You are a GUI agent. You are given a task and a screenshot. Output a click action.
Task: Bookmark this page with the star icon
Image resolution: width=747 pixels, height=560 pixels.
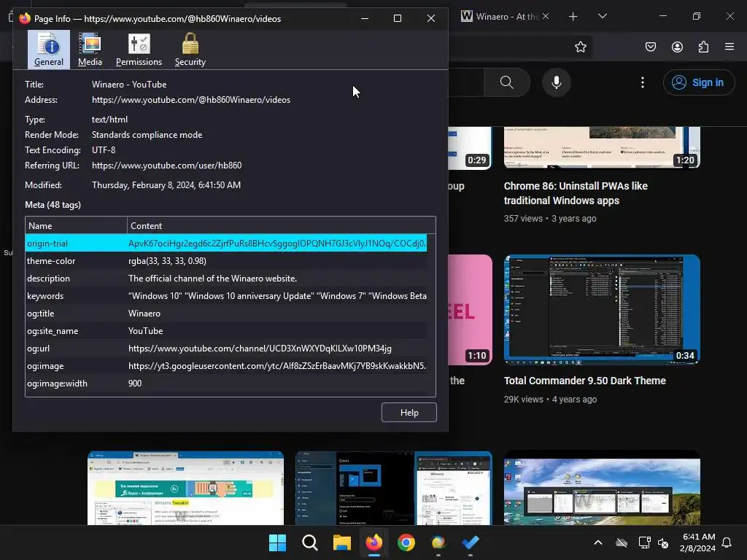coord(580,47)
